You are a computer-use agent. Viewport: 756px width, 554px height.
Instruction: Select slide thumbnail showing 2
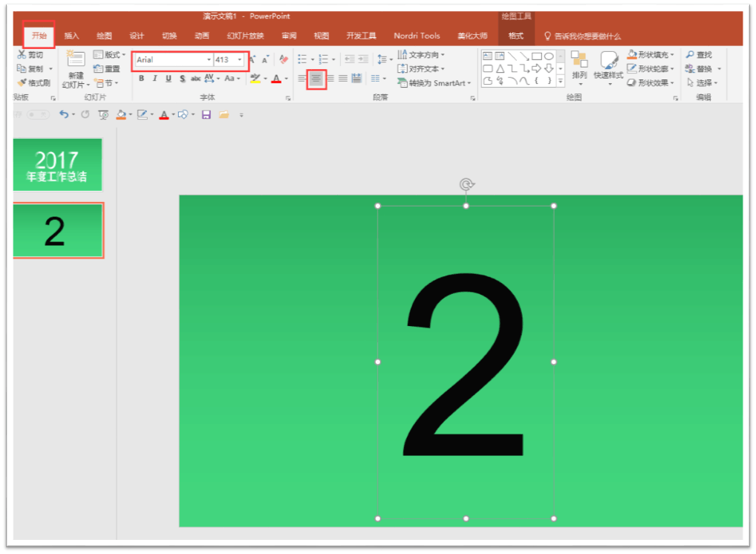click(57, 230)
